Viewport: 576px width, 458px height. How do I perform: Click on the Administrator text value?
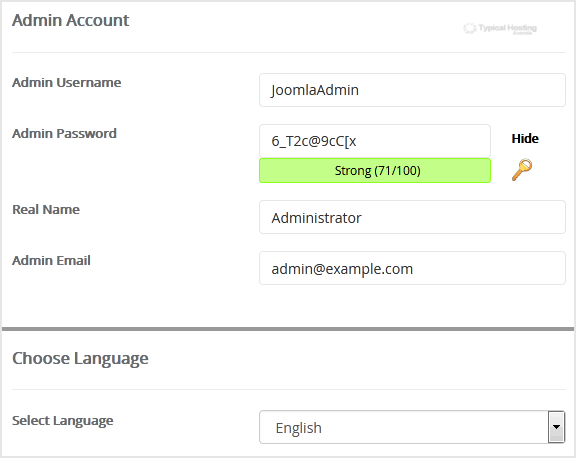tap(316, 218)
